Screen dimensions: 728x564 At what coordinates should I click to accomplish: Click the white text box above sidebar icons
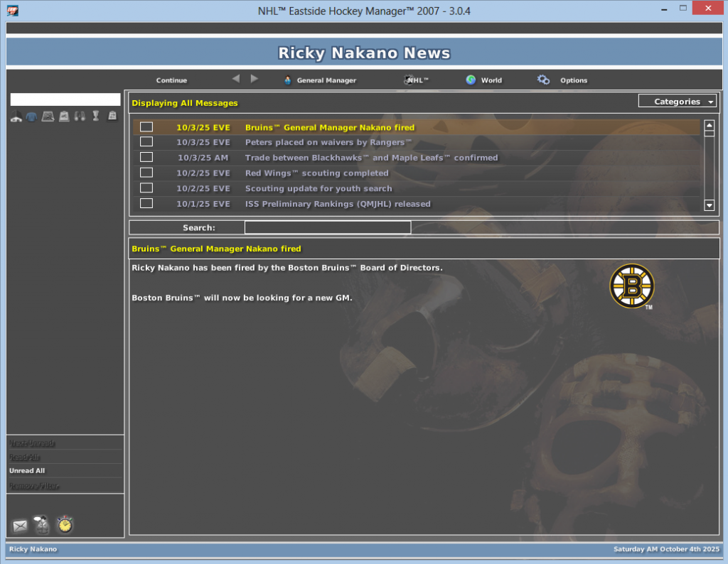(65, 99)
